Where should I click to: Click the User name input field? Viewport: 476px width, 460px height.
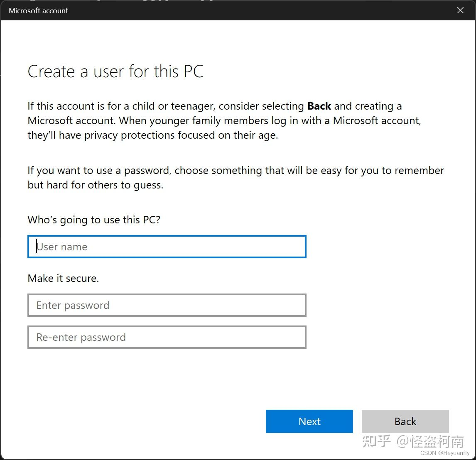pos(167,247)
